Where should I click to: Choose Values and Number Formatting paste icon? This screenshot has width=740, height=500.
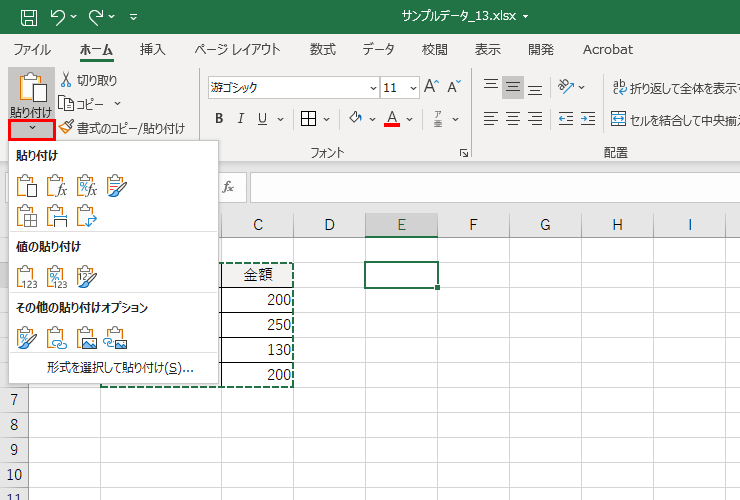[57, 277]
